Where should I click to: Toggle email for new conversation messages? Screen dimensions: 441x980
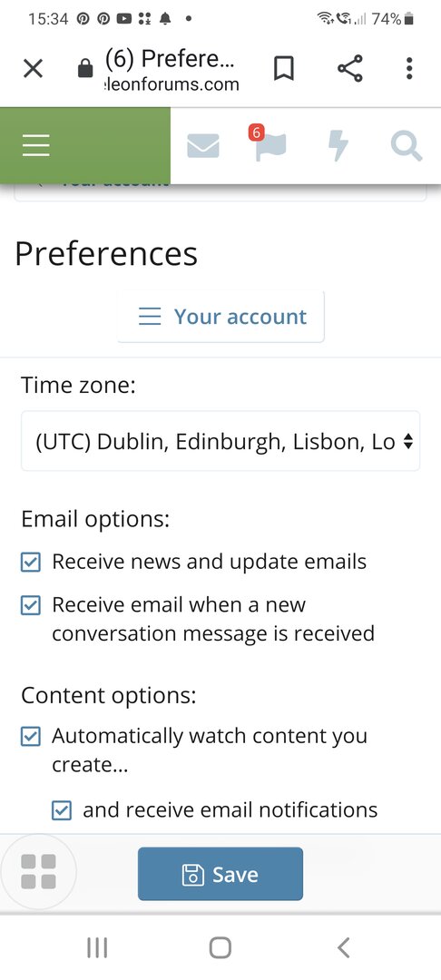coord(31,605)
